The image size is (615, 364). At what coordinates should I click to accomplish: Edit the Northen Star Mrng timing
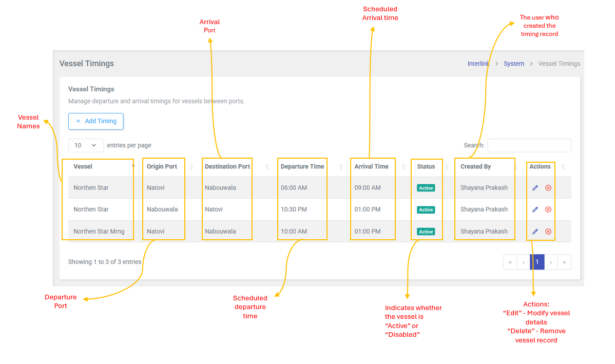click(x=535, y=232)
